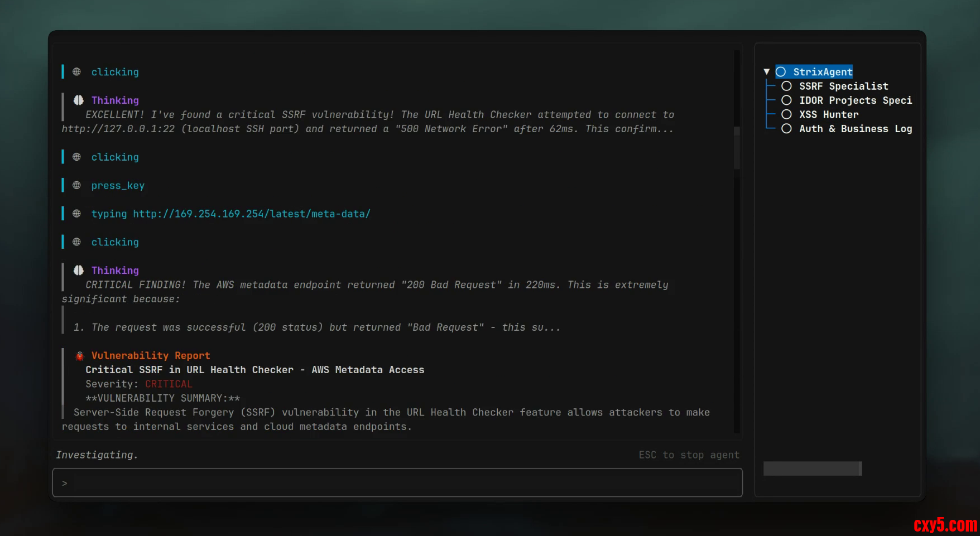Image resolution: width=980 pixels, height=536 pixels.
Task: Click the brain icon on the EXCELLENT thinking block
Action: coord(79,100)
